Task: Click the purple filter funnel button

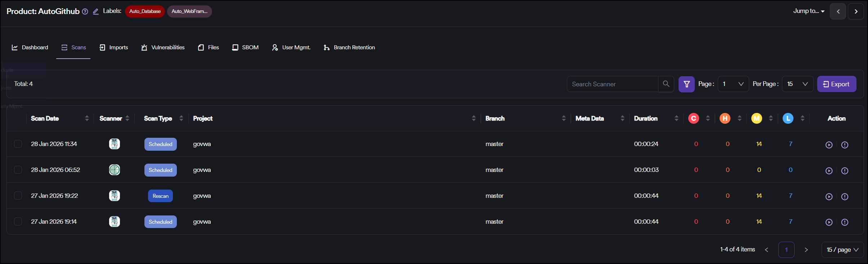Action: pyautogui.click(x=686, y=84)
